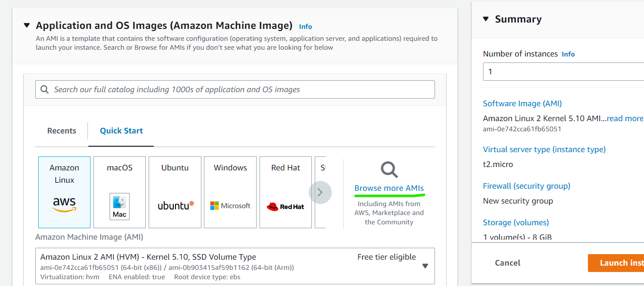Collapse the Application and OS Images section
This screenshot has width=644, height=286.
coord(27,25)
